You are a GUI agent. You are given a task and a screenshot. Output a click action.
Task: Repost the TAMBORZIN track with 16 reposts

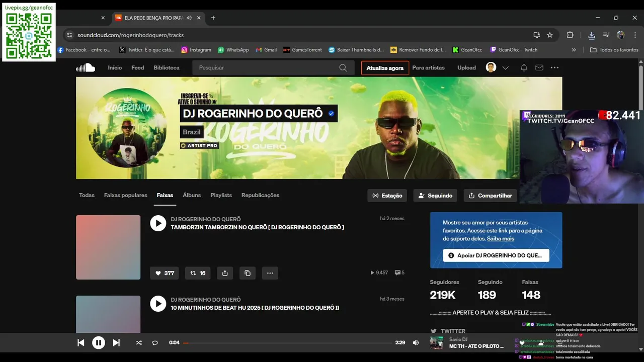point(198,273)
